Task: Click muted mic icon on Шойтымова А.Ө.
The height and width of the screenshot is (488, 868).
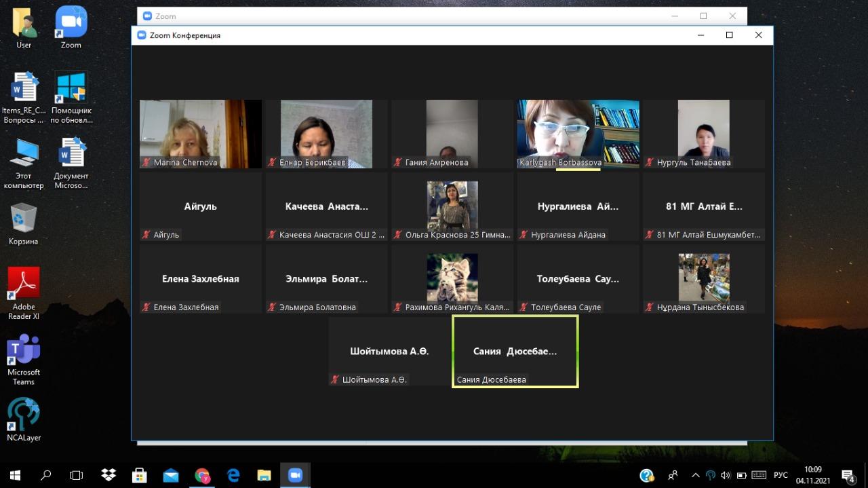Action: (x=334, y=380)
